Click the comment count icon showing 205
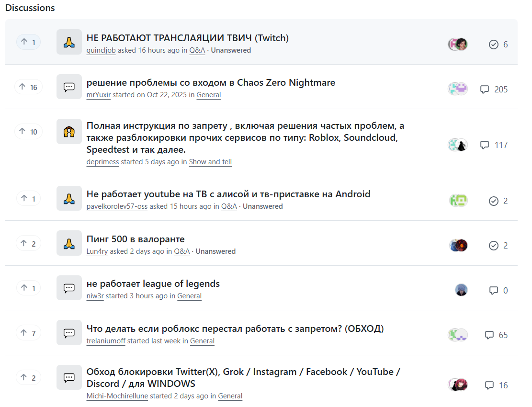532x407 pixels. 485,90
